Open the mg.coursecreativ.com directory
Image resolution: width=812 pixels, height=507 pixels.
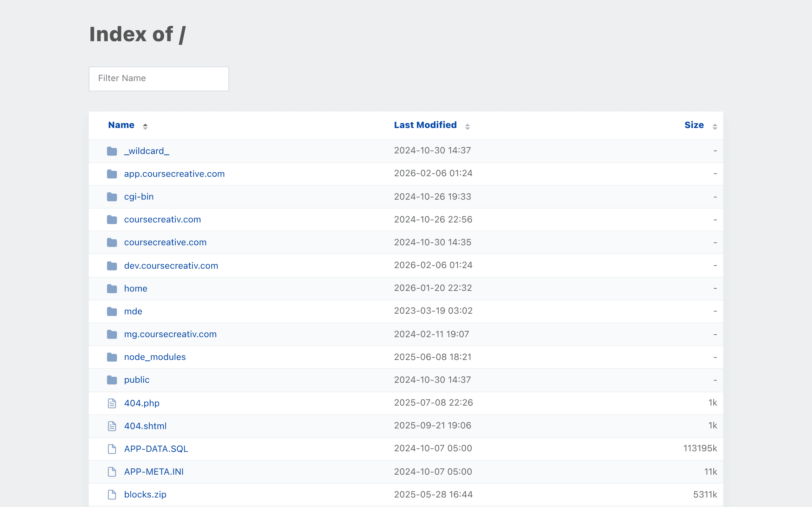170,334
